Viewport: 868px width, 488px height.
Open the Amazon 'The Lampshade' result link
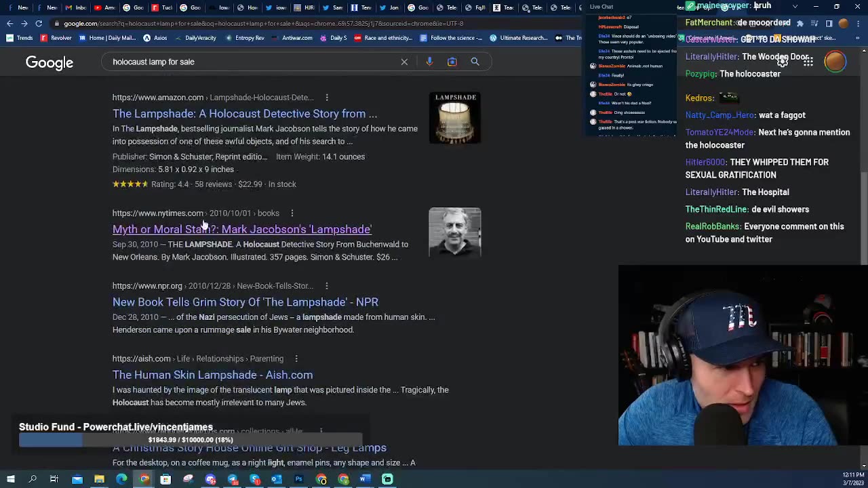point(245,114)
